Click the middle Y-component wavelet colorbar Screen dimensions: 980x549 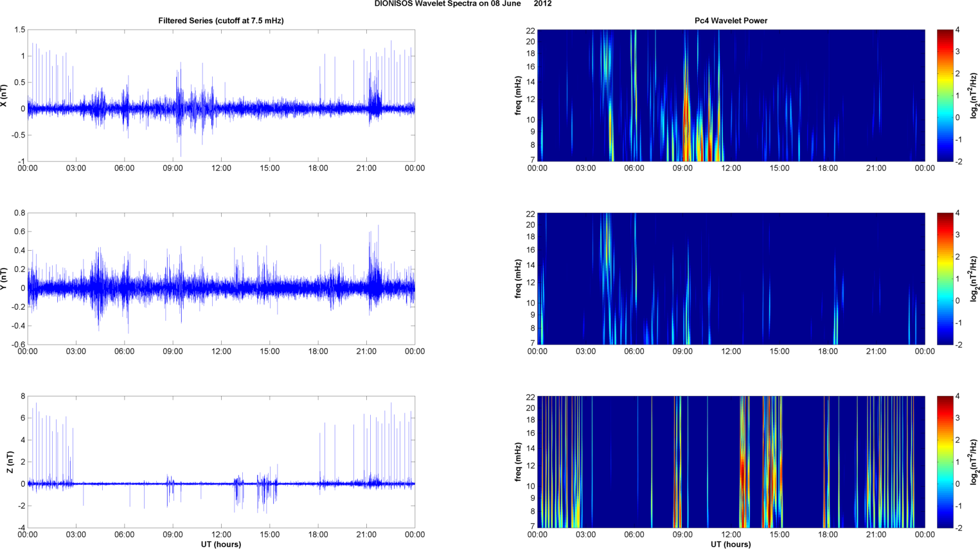pos(944,278)
